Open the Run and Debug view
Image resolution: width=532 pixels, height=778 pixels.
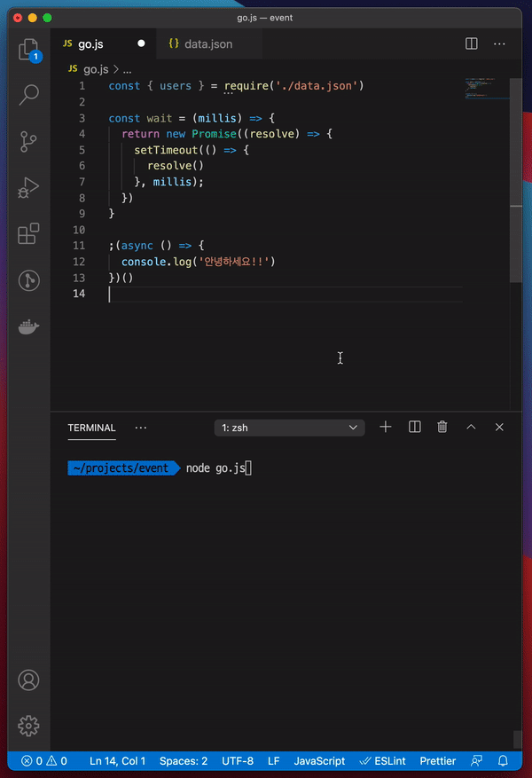[x=28, y=187]
